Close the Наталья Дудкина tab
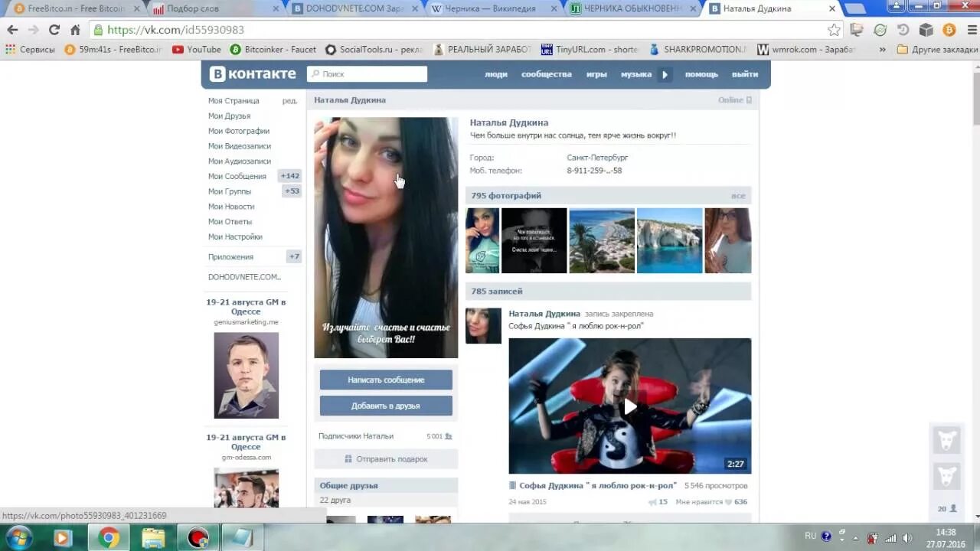Viewport: 980px width, 551px height. pyautogui.click(x=832, y=8)
